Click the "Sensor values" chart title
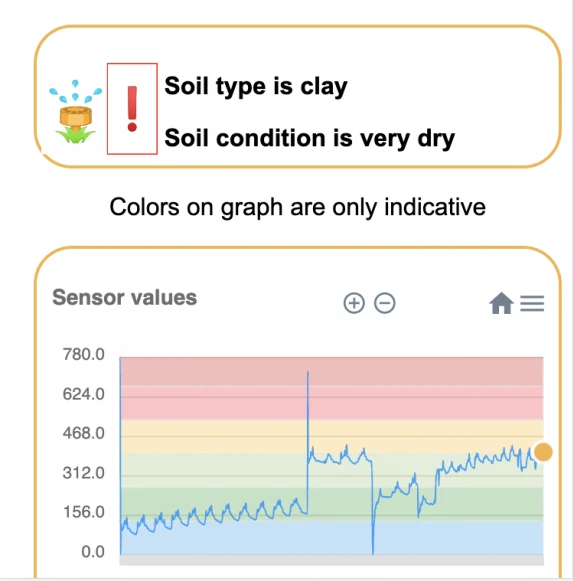 (125, 298)
